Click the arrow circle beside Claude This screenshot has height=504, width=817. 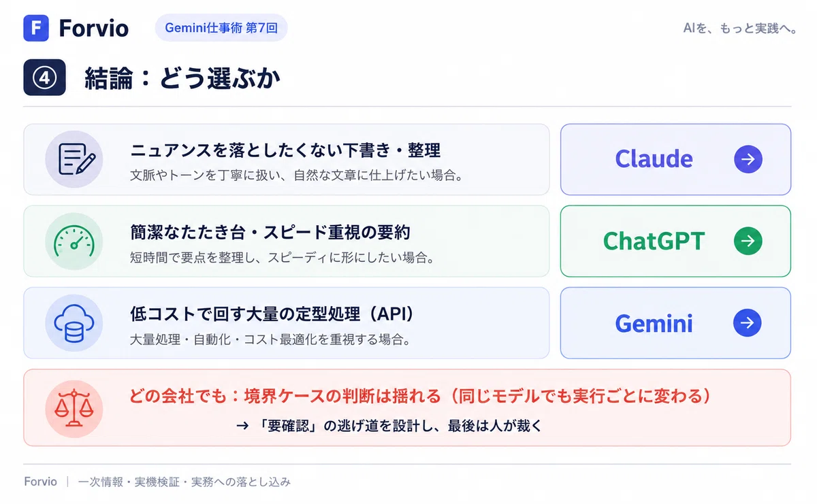tap(748, 159)
